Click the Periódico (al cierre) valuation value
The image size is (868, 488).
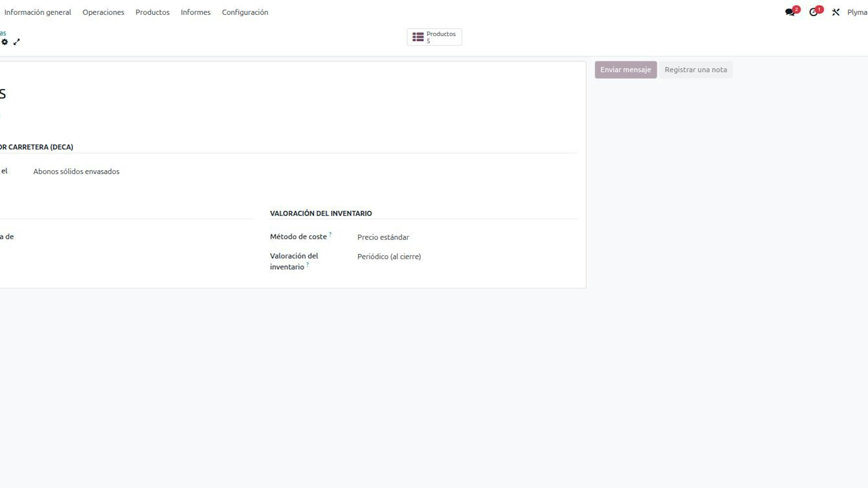[389, 257]
